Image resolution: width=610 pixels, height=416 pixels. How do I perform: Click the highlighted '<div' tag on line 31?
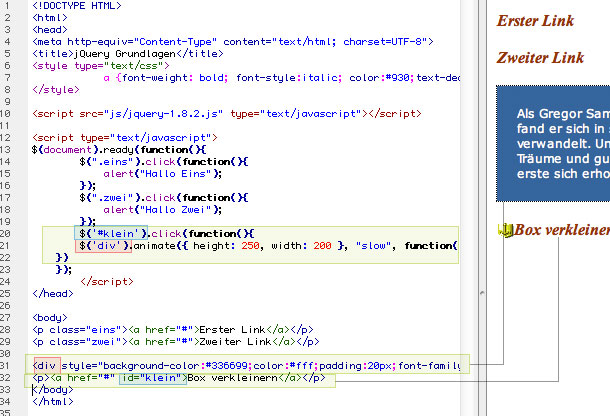[47, 365]
